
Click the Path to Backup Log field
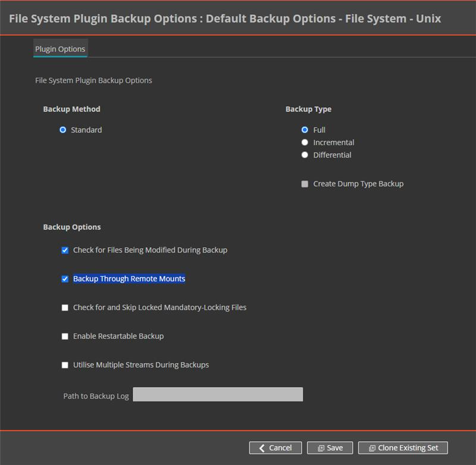219,395
